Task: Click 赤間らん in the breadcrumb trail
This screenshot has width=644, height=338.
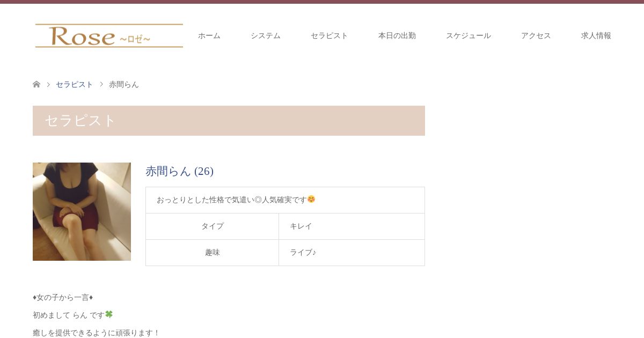Action: click(x=124, y=84)
